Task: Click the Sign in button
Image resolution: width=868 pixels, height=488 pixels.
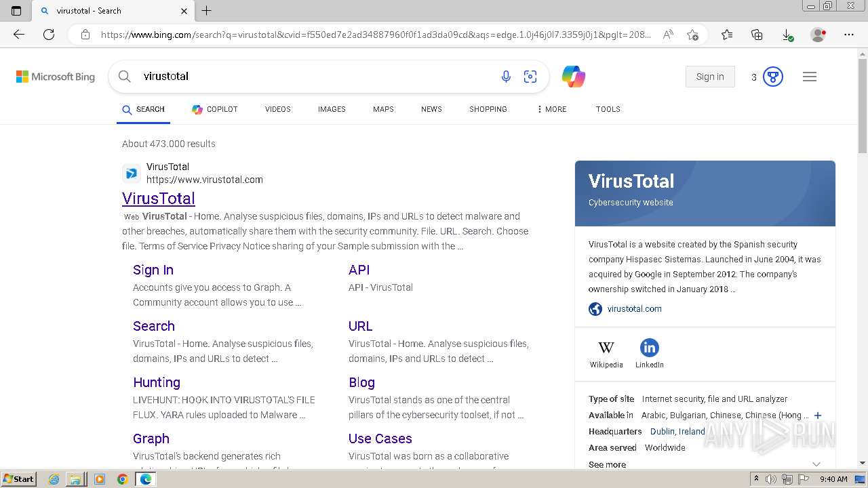Action: (710, 77)
